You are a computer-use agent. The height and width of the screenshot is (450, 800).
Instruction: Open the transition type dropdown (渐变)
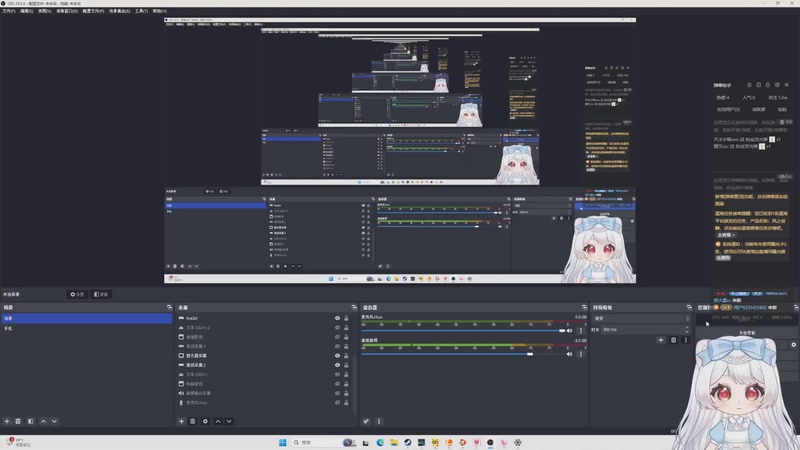[x=641, y=318]
